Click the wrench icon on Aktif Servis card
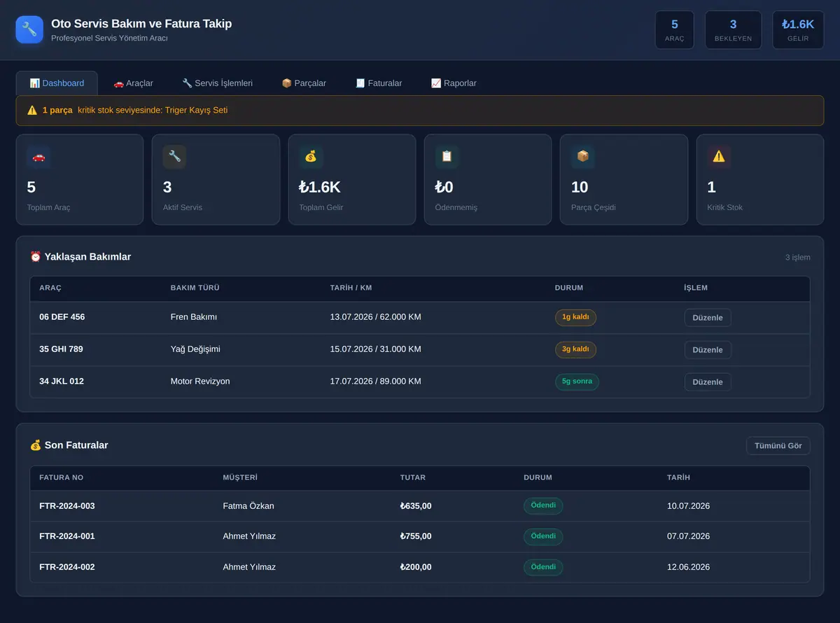 [x=174, y=157]
